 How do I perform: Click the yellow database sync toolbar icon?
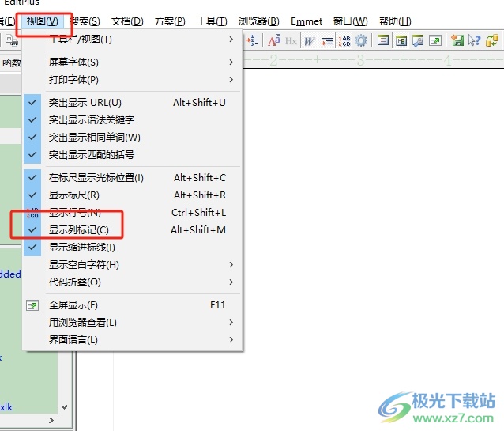492,40
